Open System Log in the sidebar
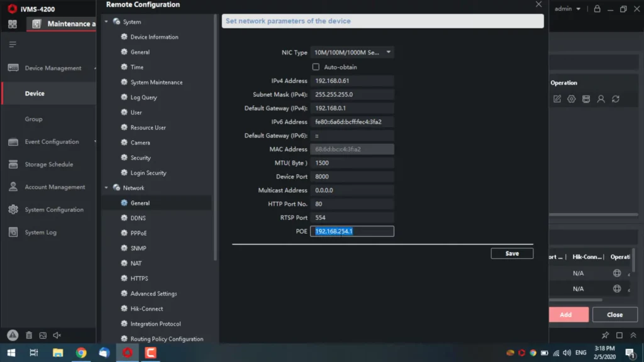Viewport: 644px width, 362px height. tap(41, 232)
